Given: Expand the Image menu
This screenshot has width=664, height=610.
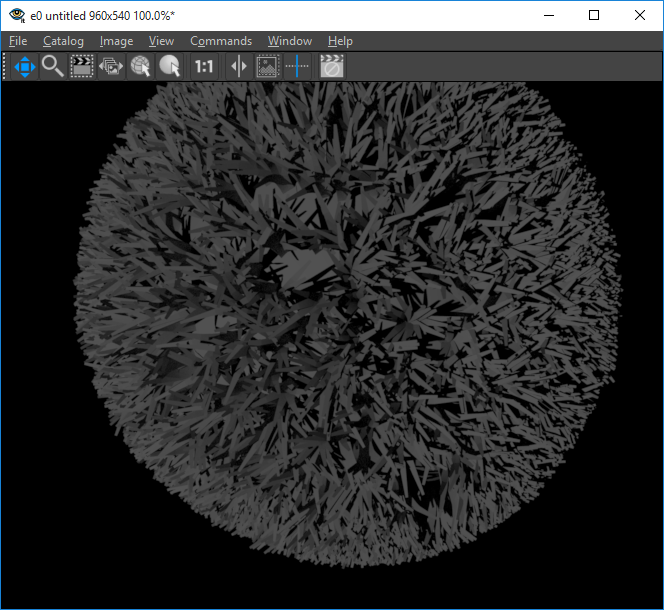Looking at the screenshot, I should [116, 41].
